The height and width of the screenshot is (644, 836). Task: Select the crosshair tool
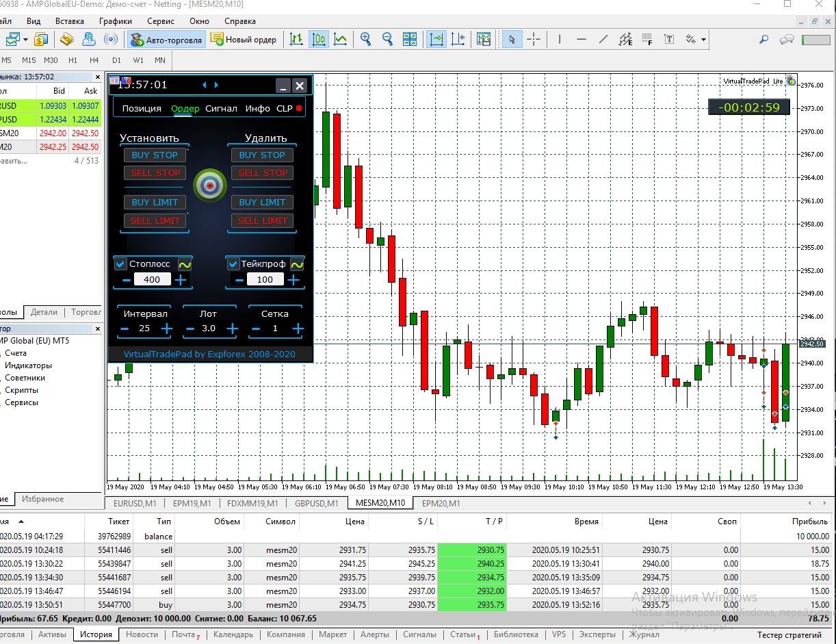pyautogui.click(x=534, y=39)
